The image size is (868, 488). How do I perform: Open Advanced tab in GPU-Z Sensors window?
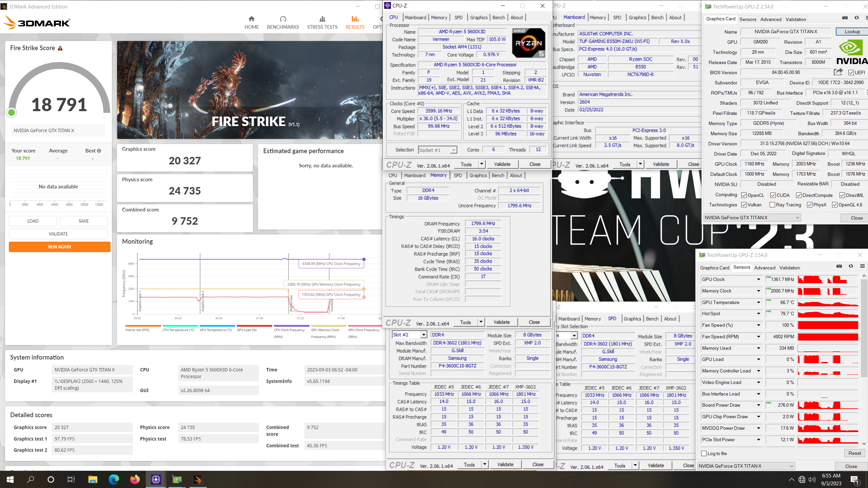[x=765, y=268]
